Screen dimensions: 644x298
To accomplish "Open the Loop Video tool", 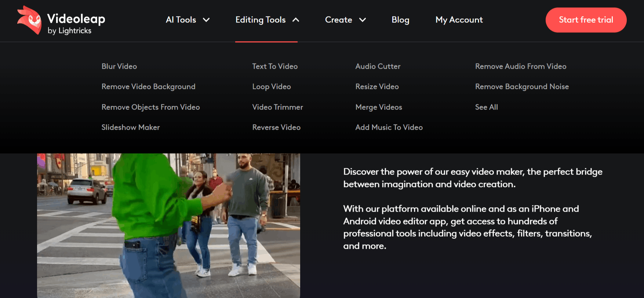I will (272, 87).
